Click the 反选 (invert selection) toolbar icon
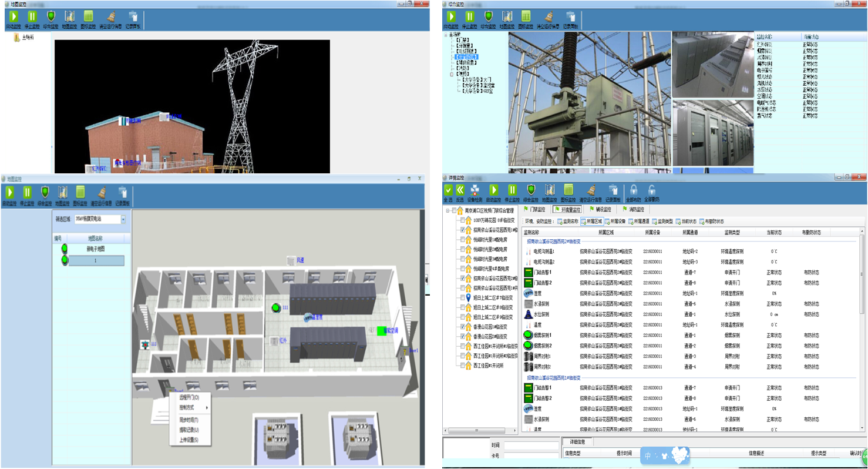 click(460, 190)
